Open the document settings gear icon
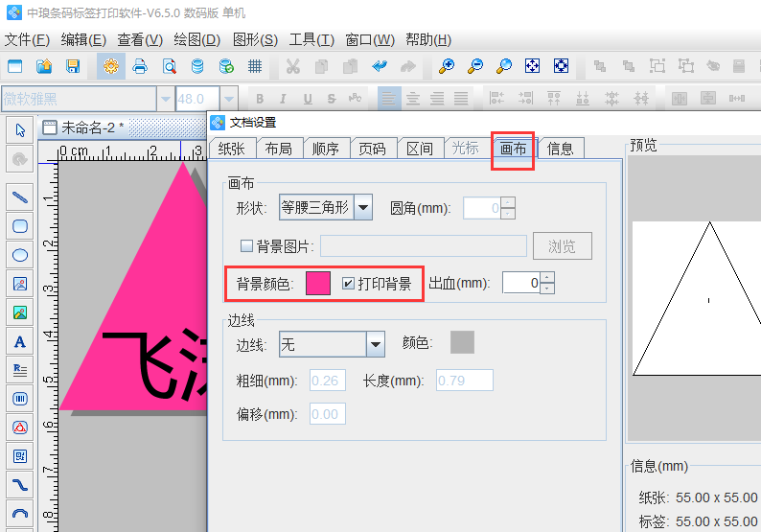The height and width of the screenshot is (532, 761). click(x=111, y=66)
